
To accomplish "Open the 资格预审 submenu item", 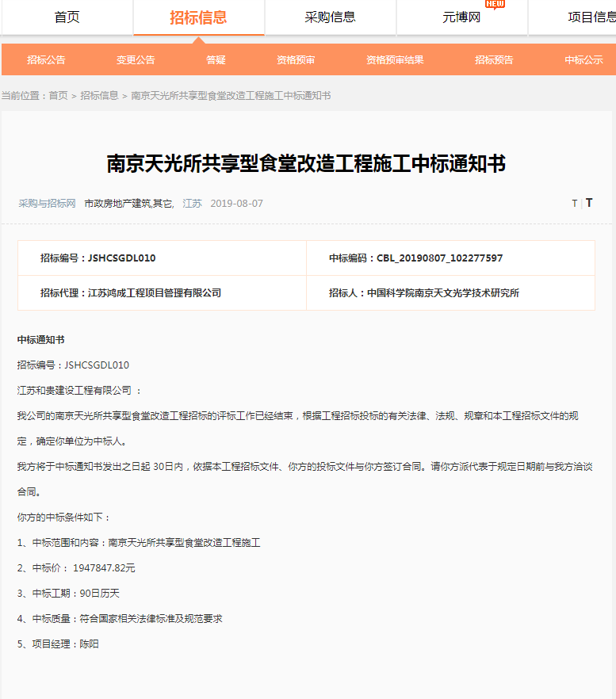I will coord(296,60).
